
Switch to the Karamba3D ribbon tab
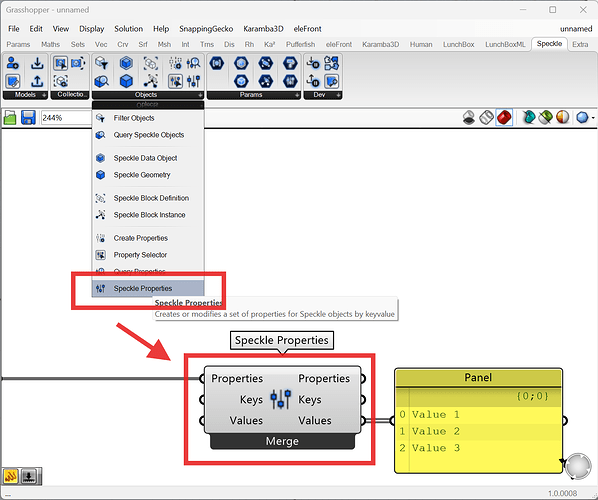380,44
